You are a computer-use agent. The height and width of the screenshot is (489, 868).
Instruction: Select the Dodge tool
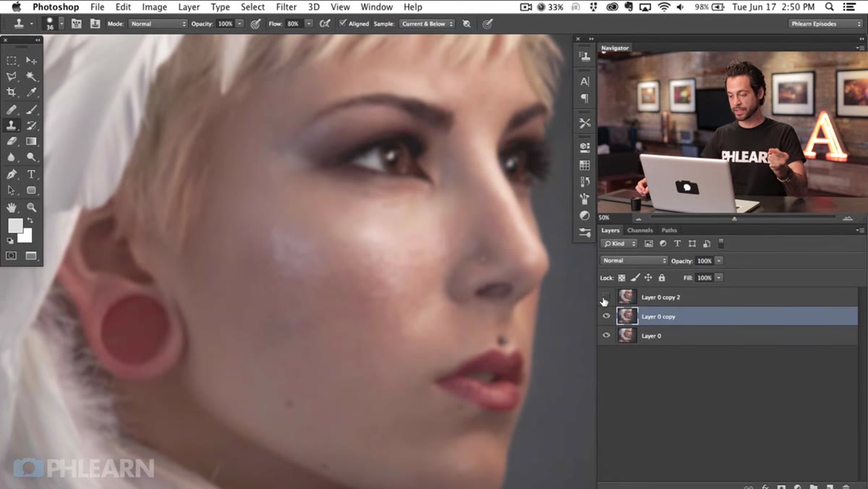coord(31,157)
